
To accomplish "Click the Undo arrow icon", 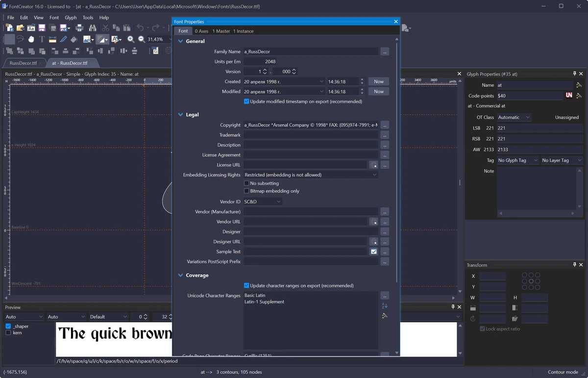I will pyautogui.click(x=140, y=28).
